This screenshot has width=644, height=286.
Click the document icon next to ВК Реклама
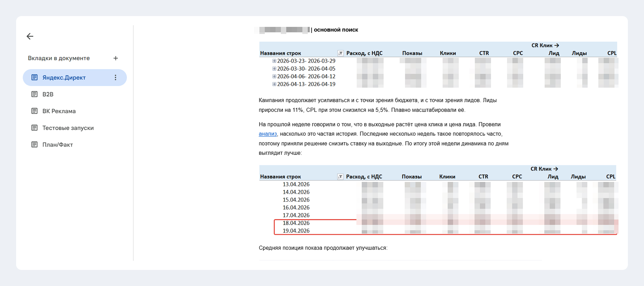click(x=34, y=111)
